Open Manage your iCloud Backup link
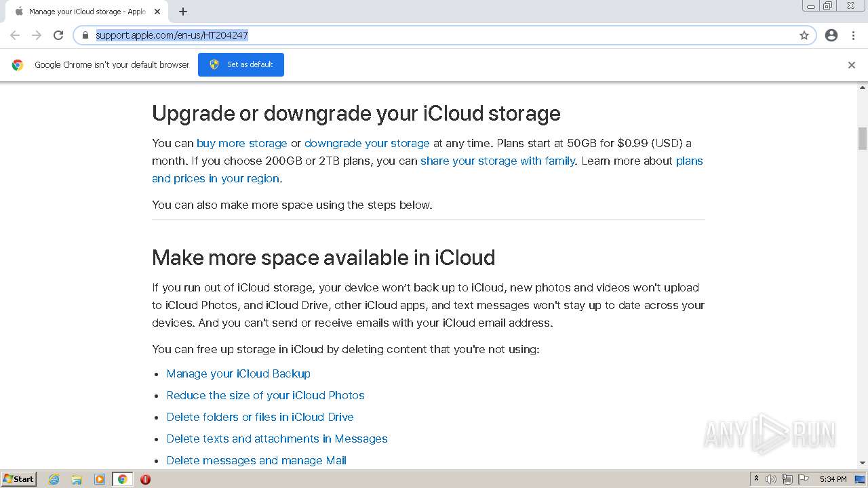 pos(239,373)
